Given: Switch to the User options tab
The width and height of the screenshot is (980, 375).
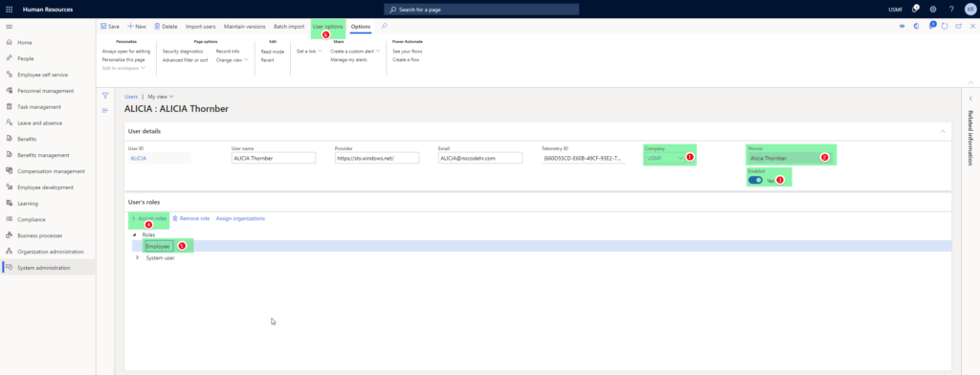Looking at the screenshot, I should pos(327,27).
